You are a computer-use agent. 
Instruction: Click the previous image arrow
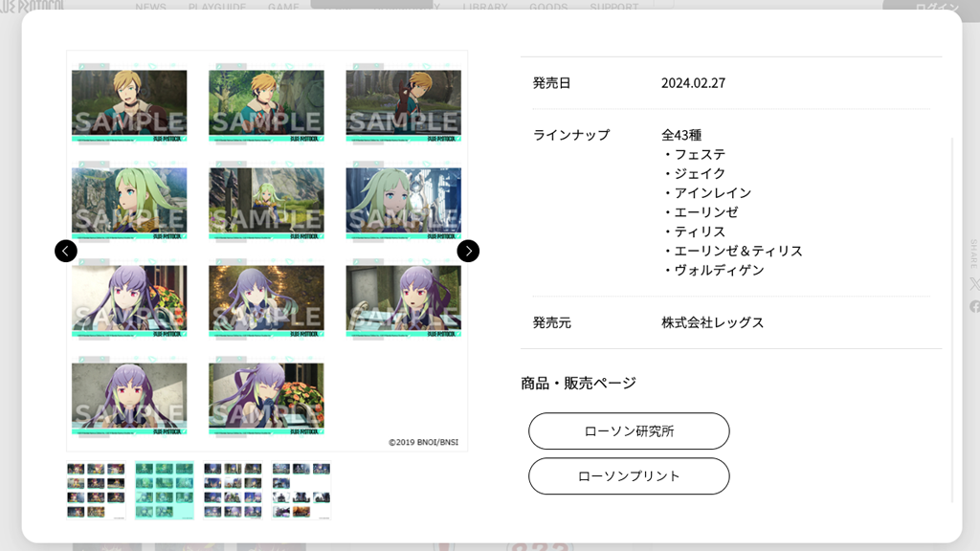pyautogui.click(x=65, y=251)
